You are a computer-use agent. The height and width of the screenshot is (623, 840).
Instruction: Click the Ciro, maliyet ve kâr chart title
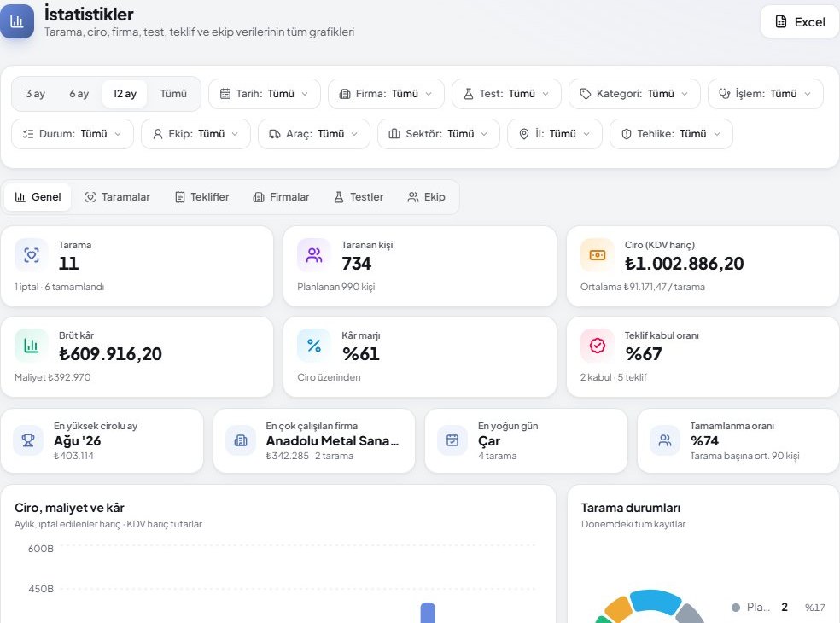click(70, 508)
